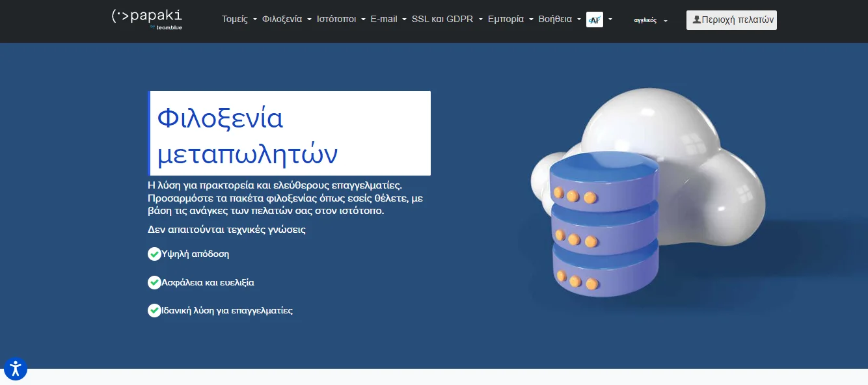The image size is (868, 385).
Task: Expand the Εμπορία dropdown
Action: 511,20
